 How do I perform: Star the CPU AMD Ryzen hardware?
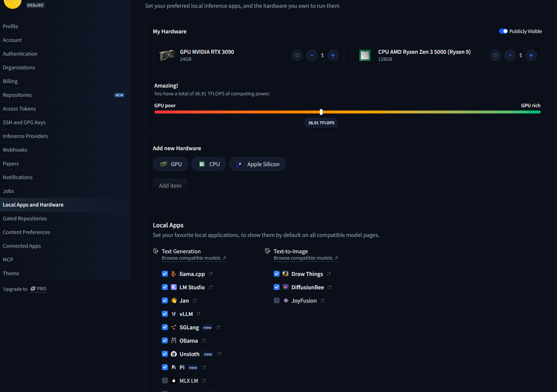coord(495,55)
